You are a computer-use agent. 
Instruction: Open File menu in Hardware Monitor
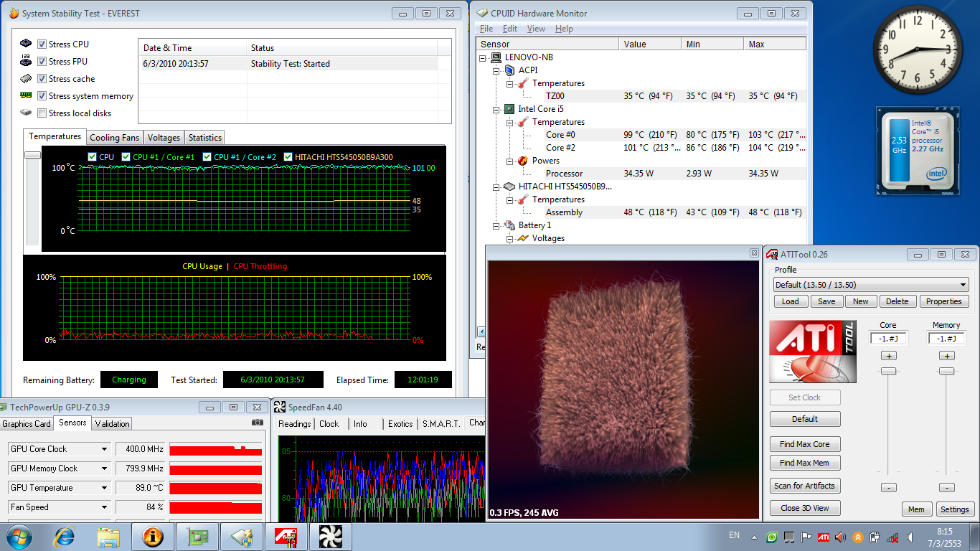[486, 29]
